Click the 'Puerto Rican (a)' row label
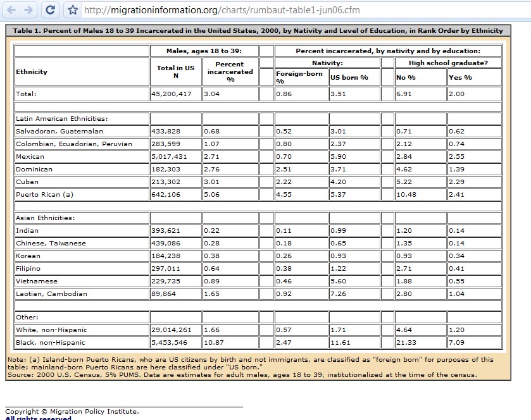Image resolution: width=531 pixels, height=420 pixels. pos(44,195)
